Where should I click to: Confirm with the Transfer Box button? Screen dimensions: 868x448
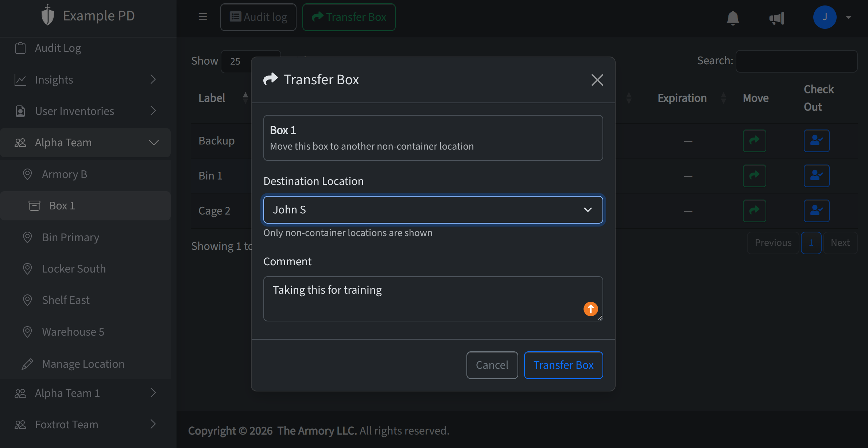click(x=563, y=365)
